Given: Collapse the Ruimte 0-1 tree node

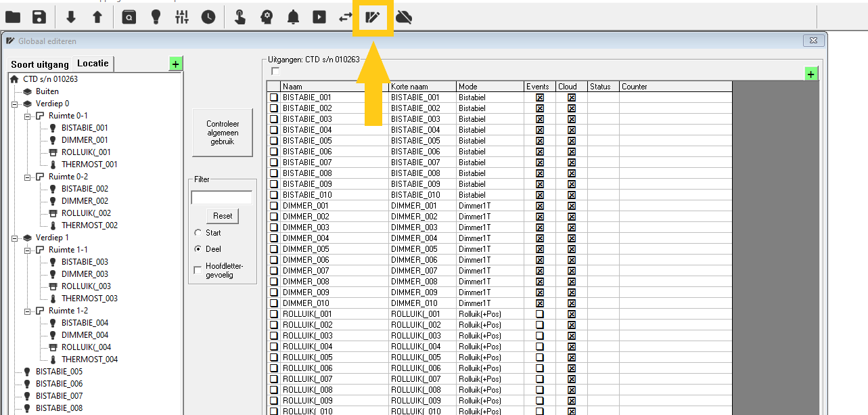Looking at the screenshot, I should [27, 116].
